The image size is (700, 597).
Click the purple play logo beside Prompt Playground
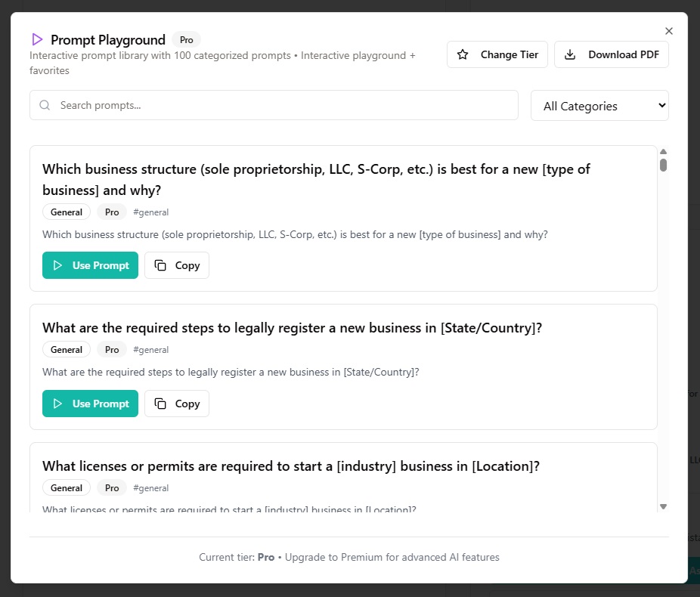click(x=37, y=39)
